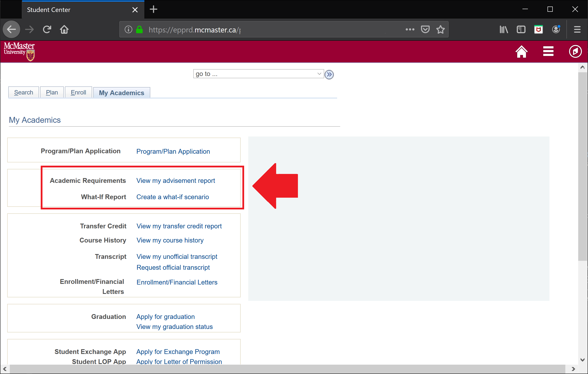The image size is (588, 374).
Task: Click Program/Plan Application link
Action: click(174, 151)
